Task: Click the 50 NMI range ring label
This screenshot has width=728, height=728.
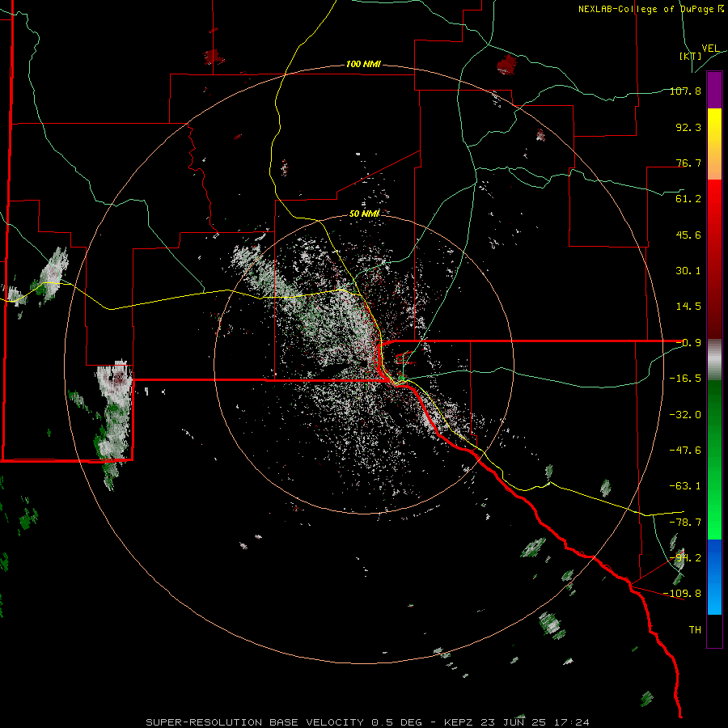Action: [365, 214]
